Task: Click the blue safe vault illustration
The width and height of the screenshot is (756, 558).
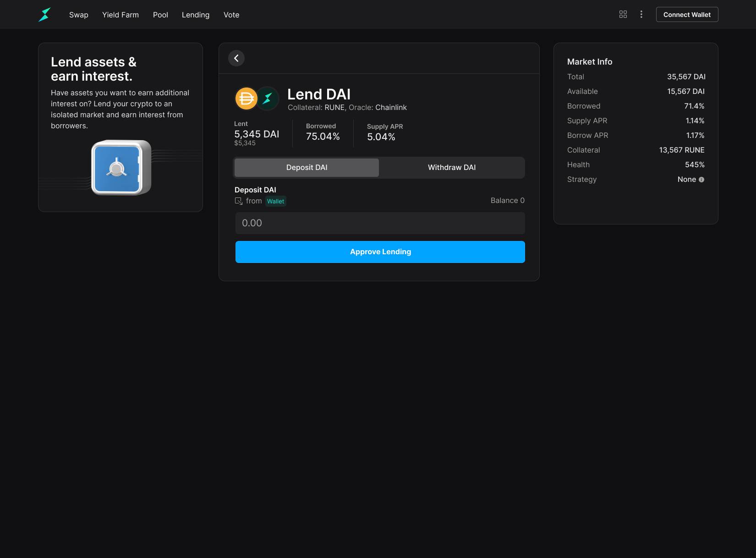Action: coord(121,168)
